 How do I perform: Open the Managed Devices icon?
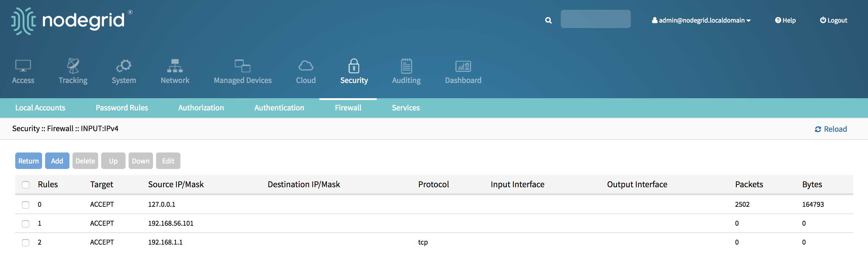tap(243, 66)
